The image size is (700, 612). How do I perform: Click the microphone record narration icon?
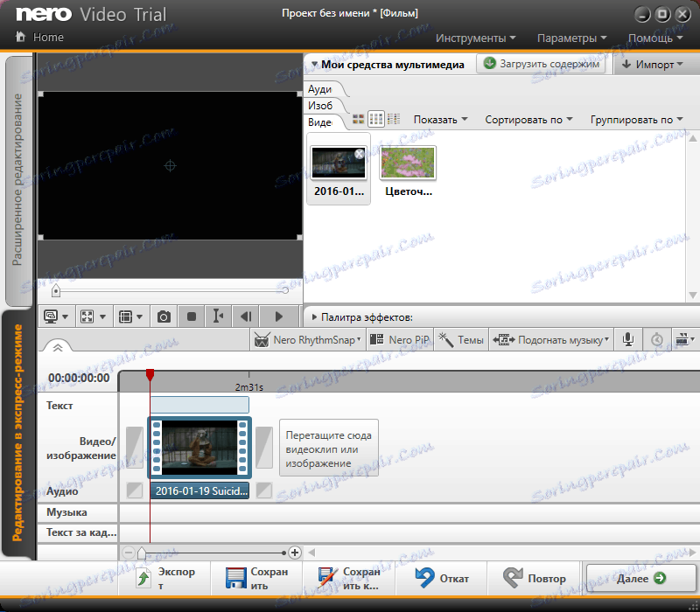628,340
